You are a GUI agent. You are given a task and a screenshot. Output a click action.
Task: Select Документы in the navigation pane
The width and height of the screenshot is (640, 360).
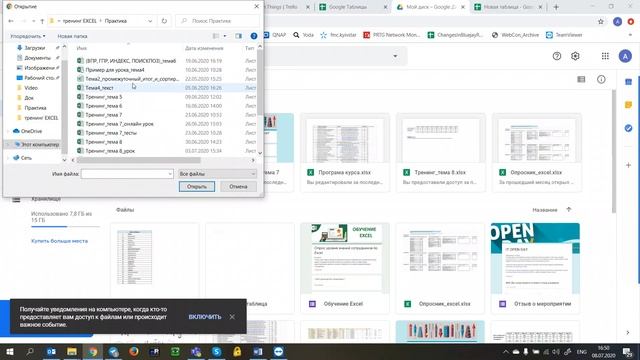coord(37,58)
